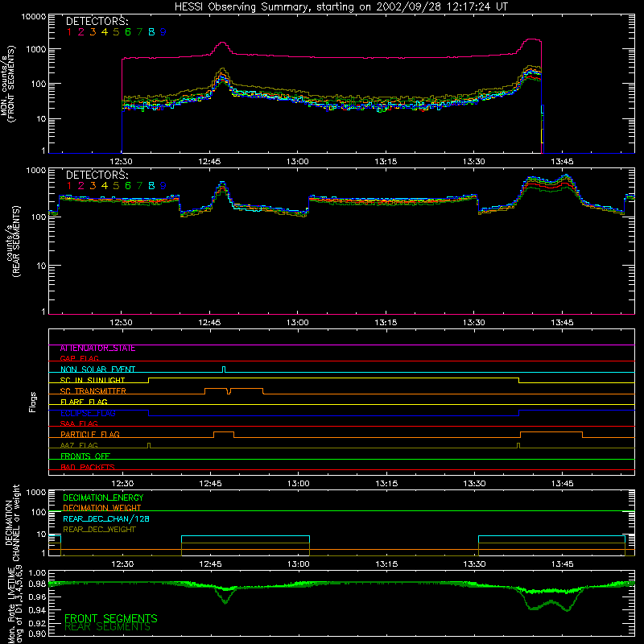
Task: Click the 12:45 tick under the front segments plot
Action: coord(209,162)
